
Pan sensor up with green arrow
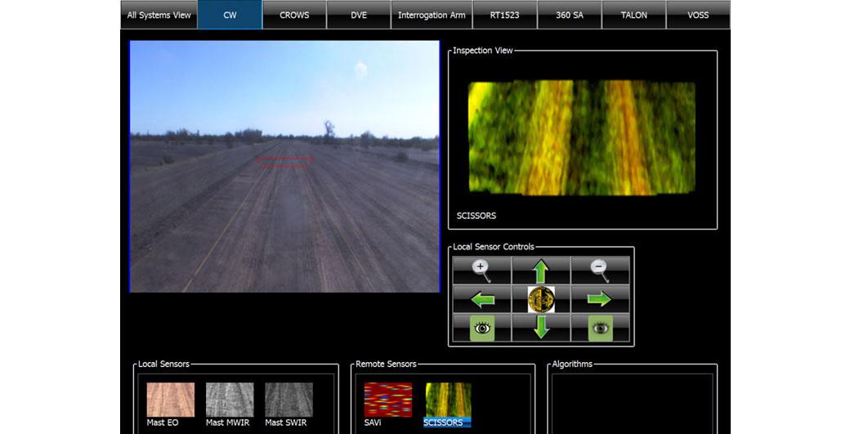point(541,271)
